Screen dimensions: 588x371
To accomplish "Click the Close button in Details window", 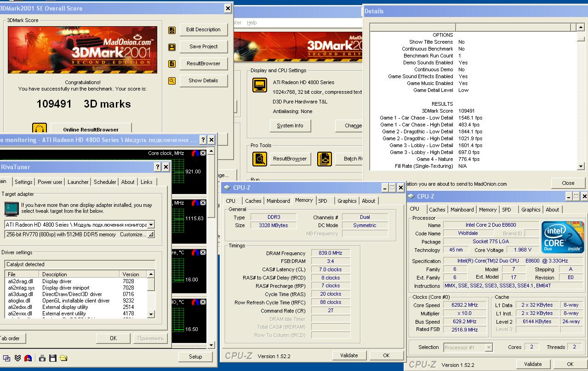I will point(568,183).
